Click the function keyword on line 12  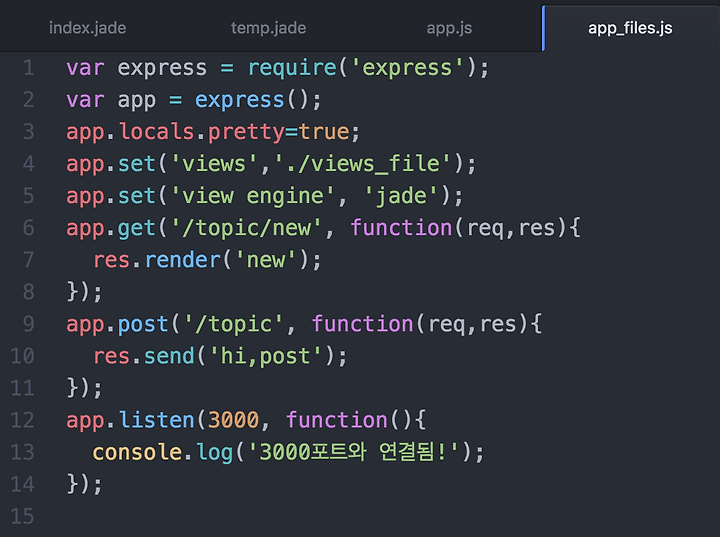pyautogui.click(x=337, y=420)
